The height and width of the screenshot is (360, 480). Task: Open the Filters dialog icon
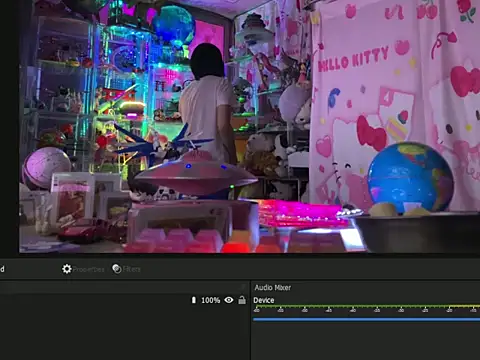(x=117, y=269)
